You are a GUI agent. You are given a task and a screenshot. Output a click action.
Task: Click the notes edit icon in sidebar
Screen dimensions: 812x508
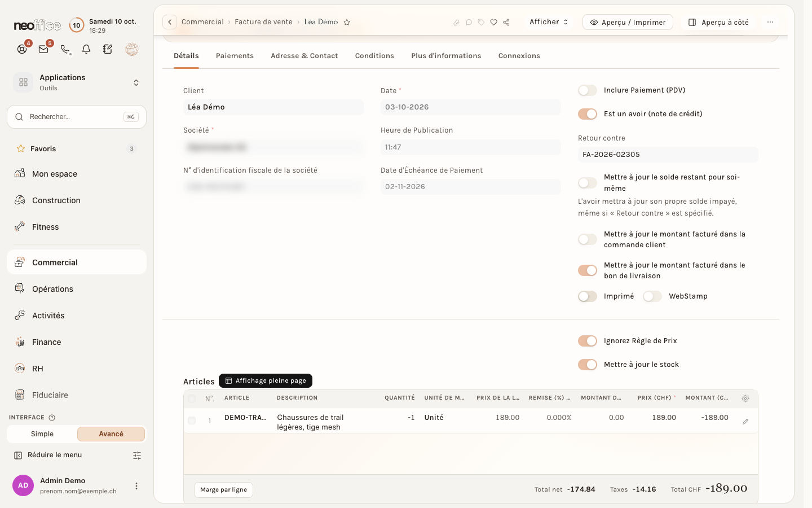pyautogui.click(x=108, y=49)
